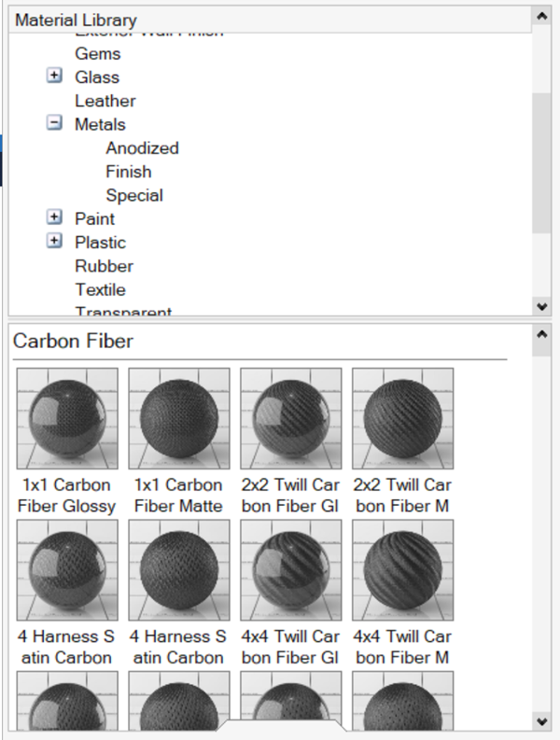Open the Rubber material category
The height and width of the screenshot is (740, 560).
click(104, 266)
